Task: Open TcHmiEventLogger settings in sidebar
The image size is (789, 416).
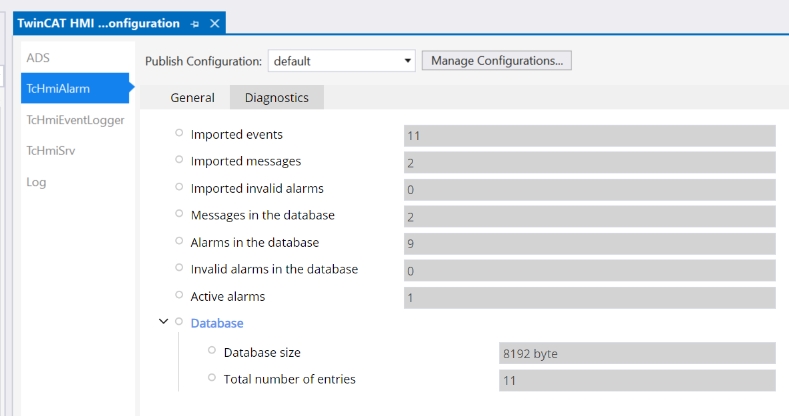Action: (x=75, y=120)
